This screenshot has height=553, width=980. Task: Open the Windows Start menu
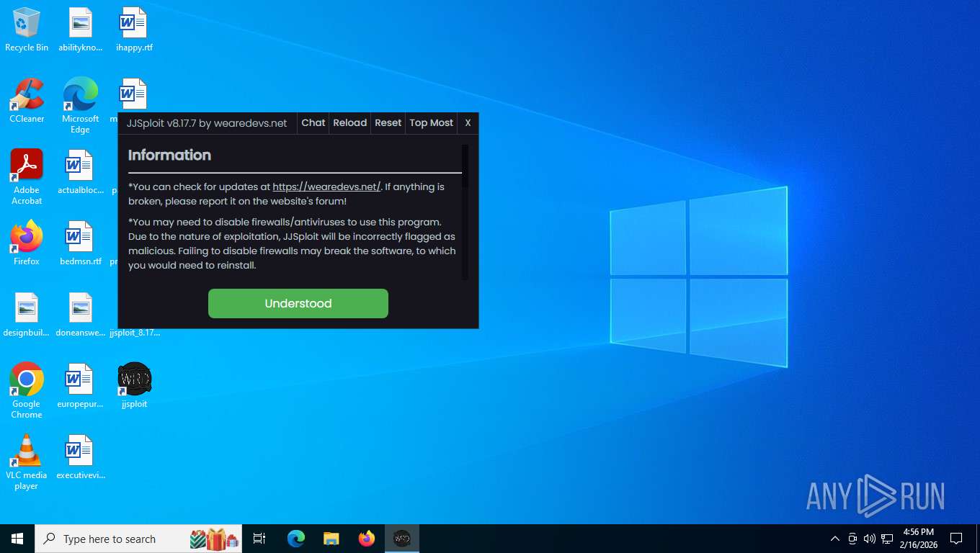(x=17, y=539)
